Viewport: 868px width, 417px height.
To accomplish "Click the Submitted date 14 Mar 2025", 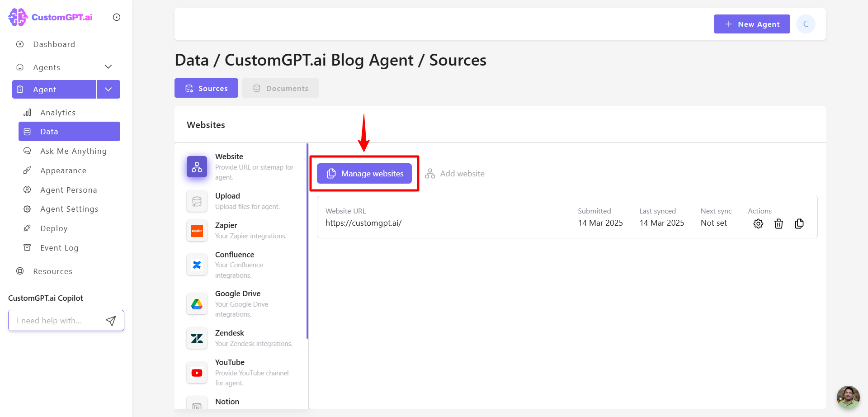I will [600, 223].
